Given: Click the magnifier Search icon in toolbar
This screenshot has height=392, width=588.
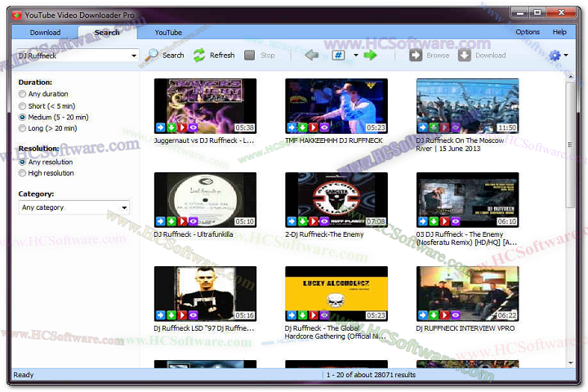Looking at the screenshot, I should [x=152, y=56].
